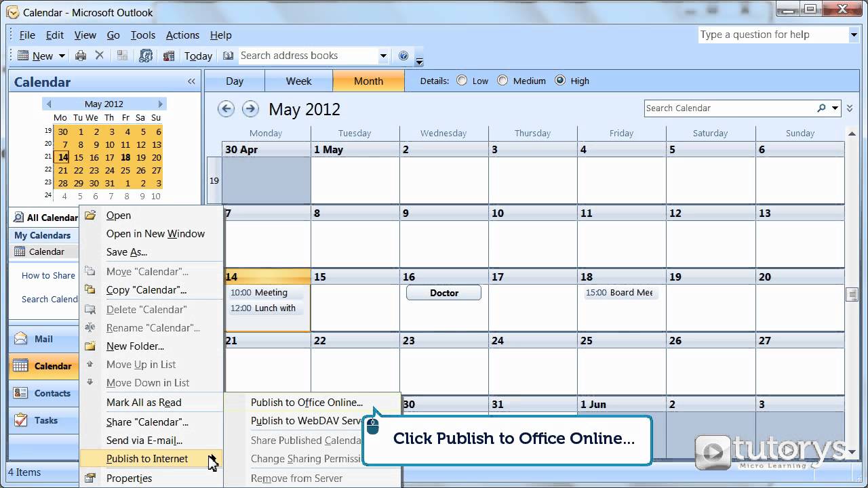Go to previous month with back arrow
This screenshot has width=868, height=488.
pyautogui.click(x=226, y=108)
